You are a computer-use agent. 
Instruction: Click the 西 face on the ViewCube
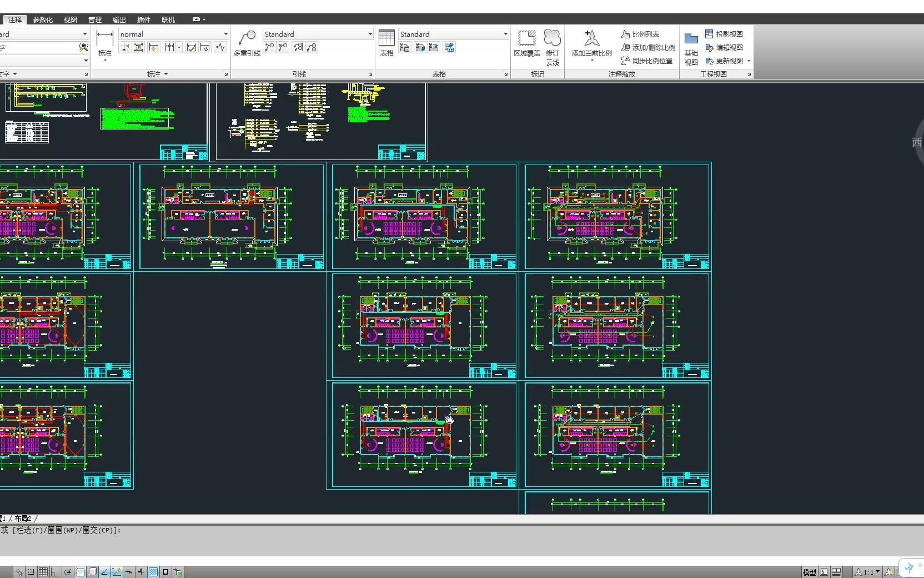tap(917, 142)
